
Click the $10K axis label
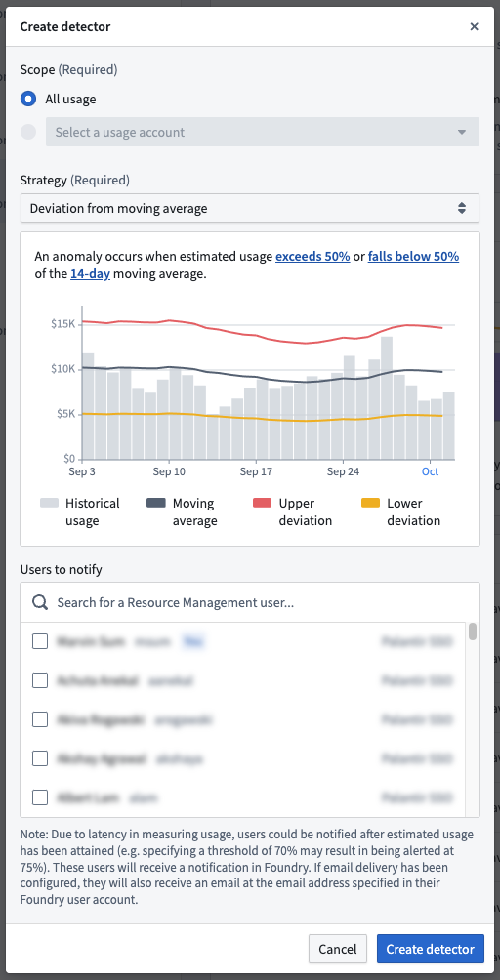[x=63, y=369]
